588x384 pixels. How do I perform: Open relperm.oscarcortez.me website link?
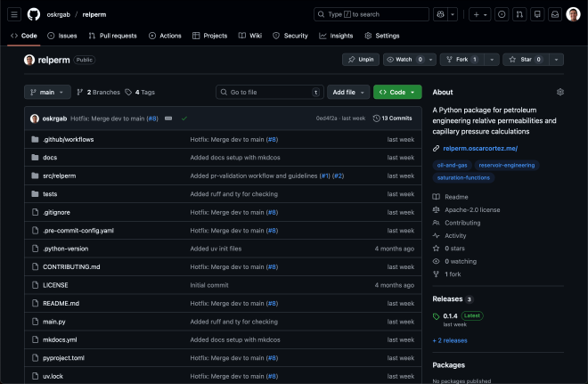click(x=480, y=149)
